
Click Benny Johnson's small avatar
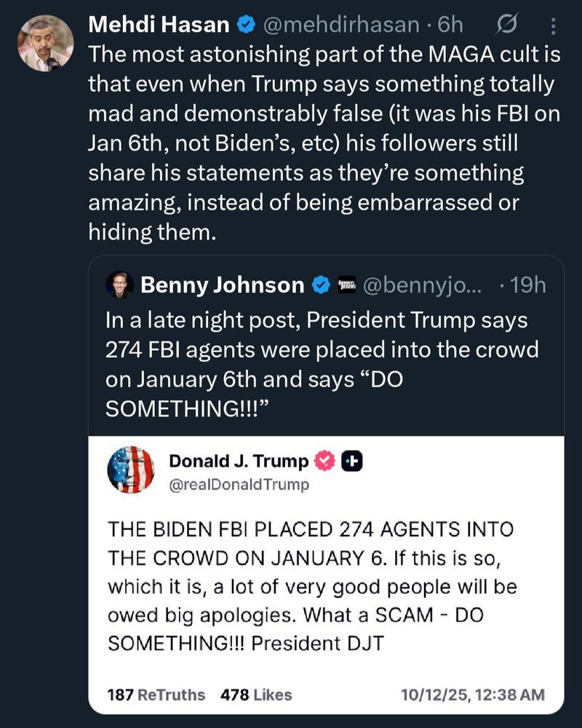coord(120,285)
